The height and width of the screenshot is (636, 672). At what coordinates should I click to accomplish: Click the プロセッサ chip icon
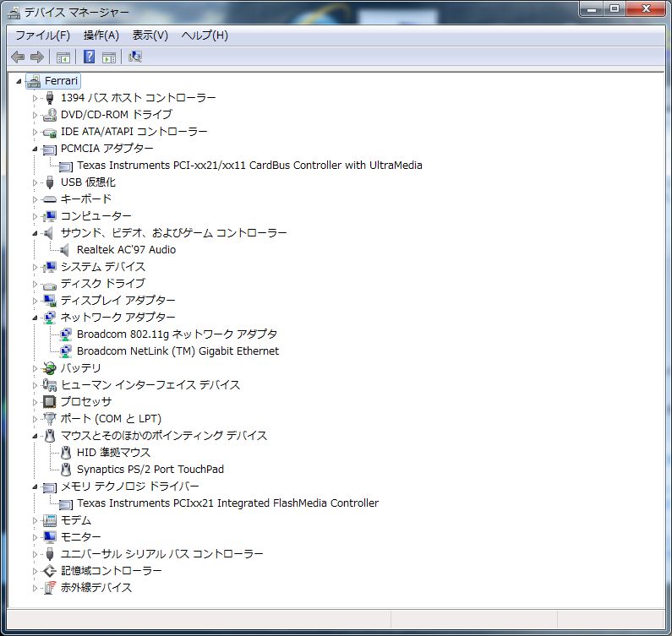coord(50,402)
